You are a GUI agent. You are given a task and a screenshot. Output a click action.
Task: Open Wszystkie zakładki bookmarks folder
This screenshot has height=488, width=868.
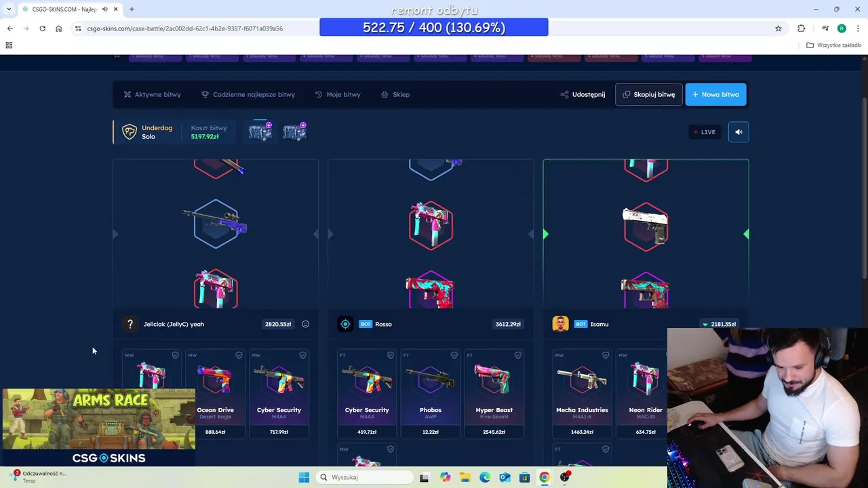[833, 45]
